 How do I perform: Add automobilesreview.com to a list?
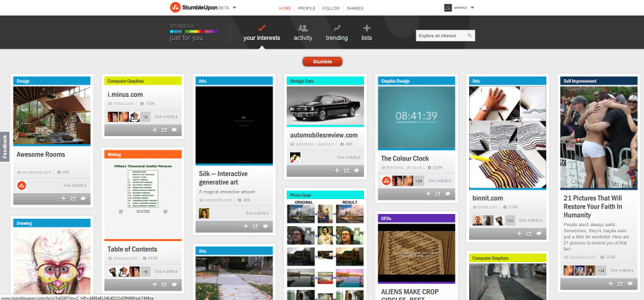pyautogui.click(x=337, y=171)
